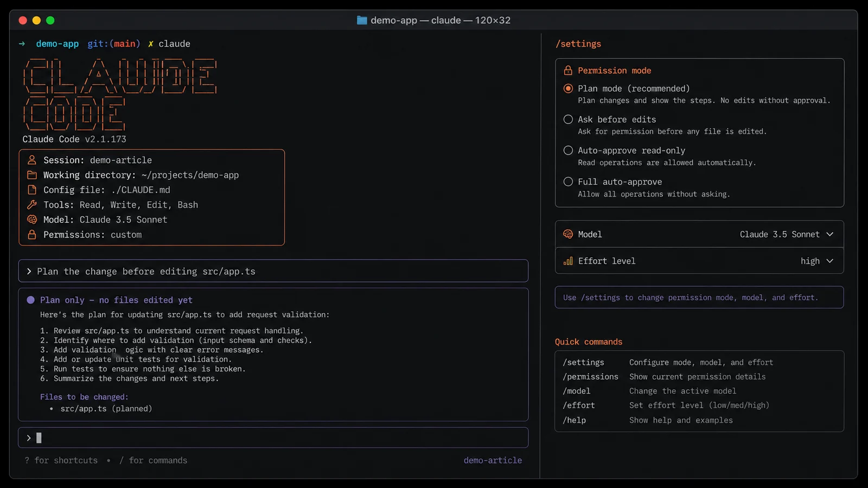
Task: Click the /settings panel heading
Action: [578, 44]
